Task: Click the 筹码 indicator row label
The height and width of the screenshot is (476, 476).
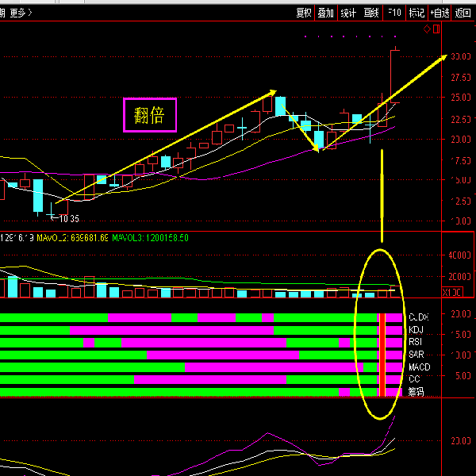Action: pyautogui.click(x=416, y=393)
